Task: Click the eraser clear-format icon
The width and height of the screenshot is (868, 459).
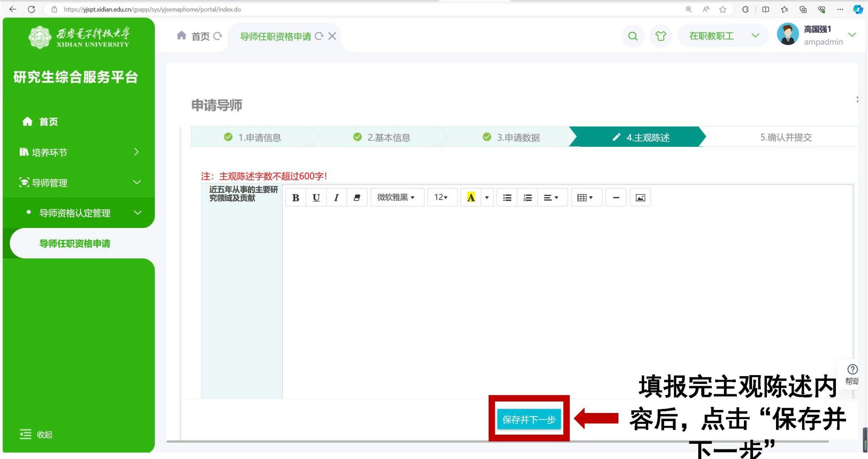Action: 357,198
